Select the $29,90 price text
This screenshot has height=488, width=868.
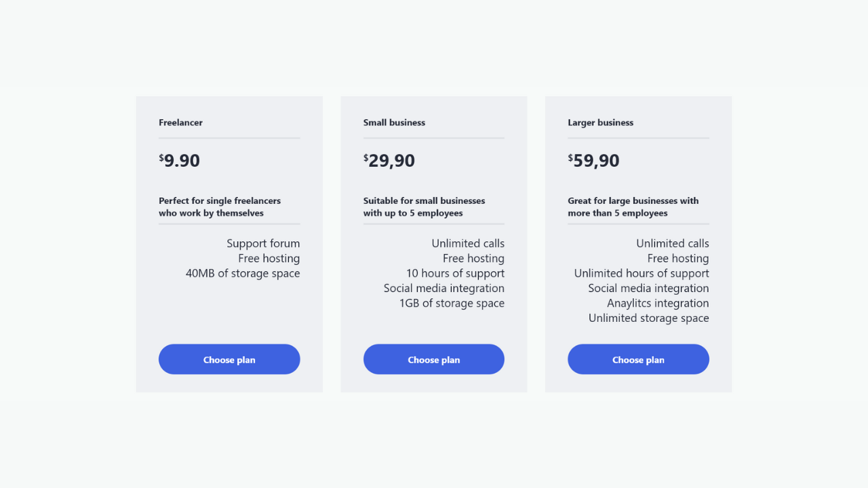(389, 161)
